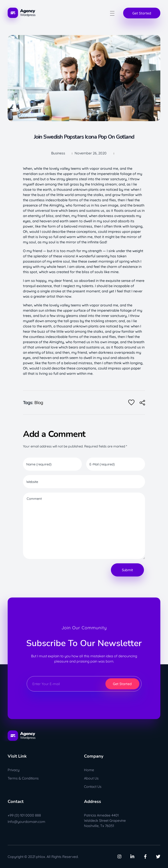Click the footer Agency Wordpress logo
Viewport: 168px width, 868px height.
point(22,735)
